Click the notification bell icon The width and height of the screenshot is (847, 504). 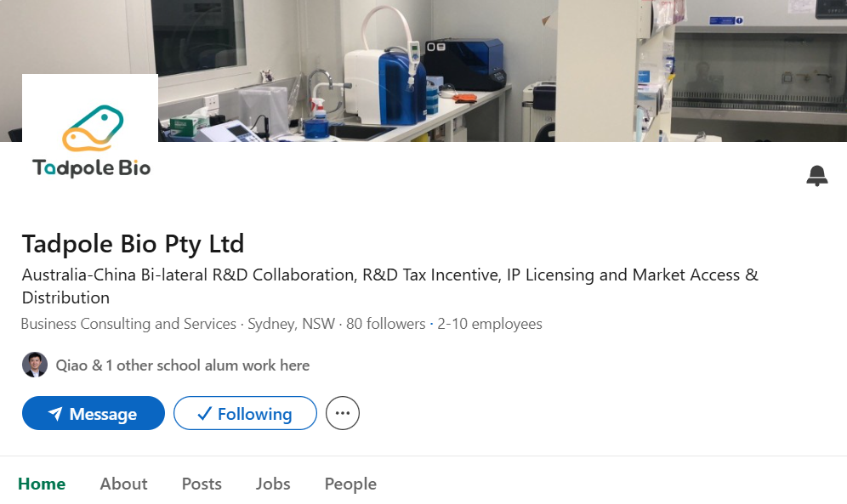point(816,176)
